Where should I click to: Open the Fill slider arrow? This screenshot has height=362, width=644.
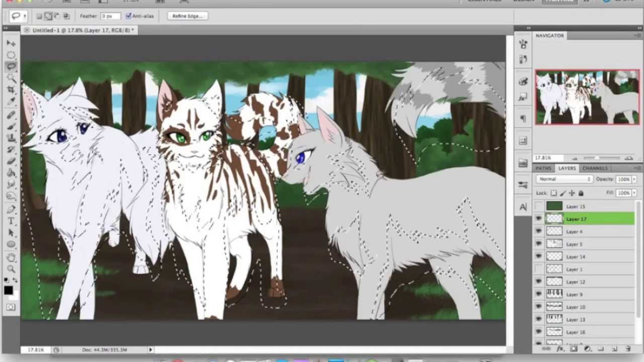tap(634, 193)
